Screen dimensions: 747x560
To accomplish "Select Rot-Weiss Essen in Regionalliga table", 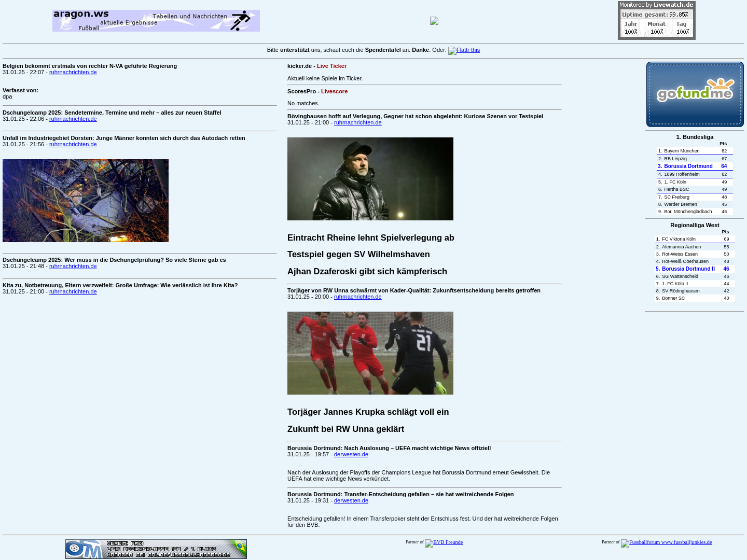I will coord(695,254).
